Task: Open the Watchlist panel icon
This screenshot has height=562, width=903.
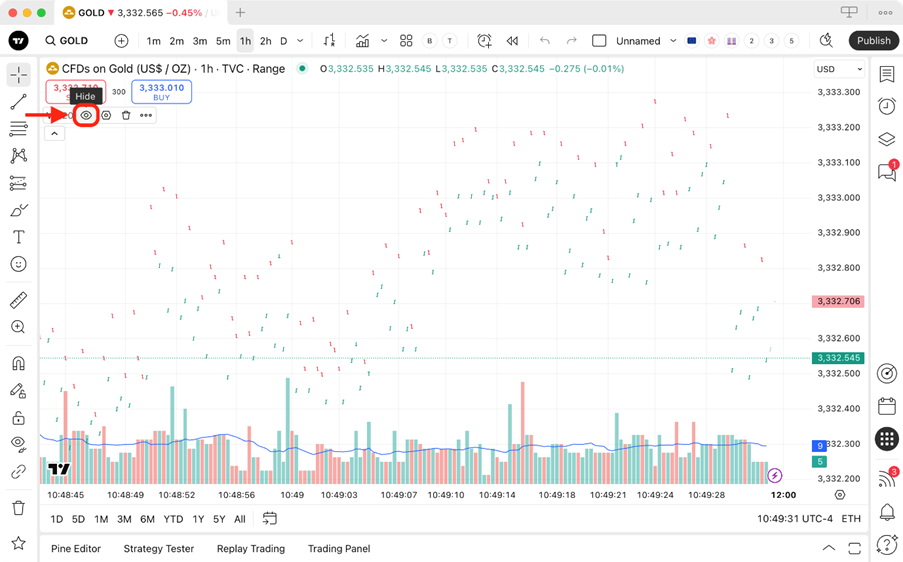Action: pyautogui.click(x=887, y=74)
